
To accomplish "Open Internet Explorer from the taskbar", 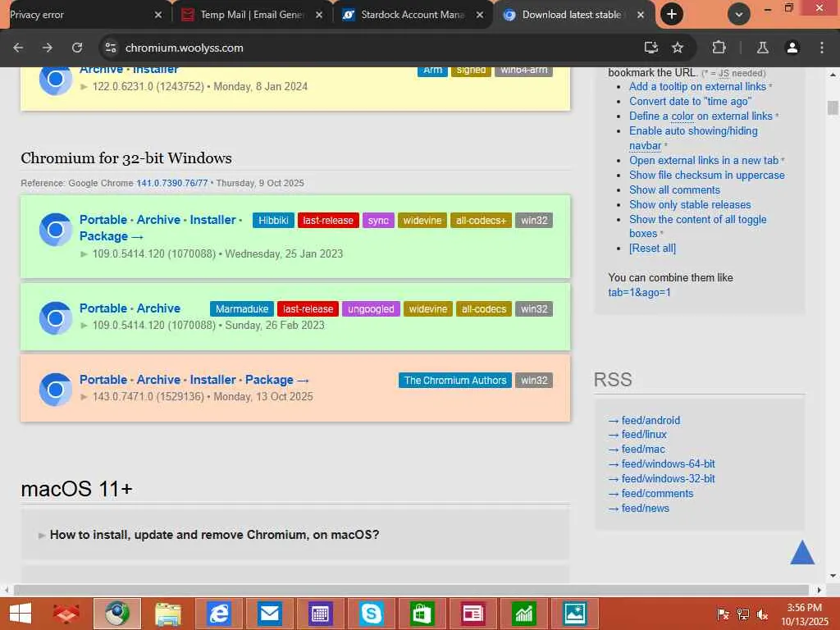I will (218, 614).
